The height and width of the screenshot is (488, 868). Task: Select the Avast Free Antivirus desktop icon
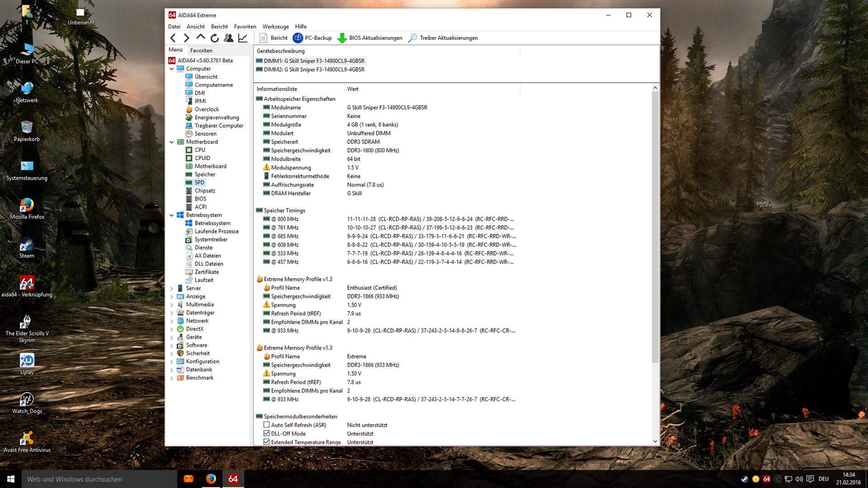click(27, 442)
